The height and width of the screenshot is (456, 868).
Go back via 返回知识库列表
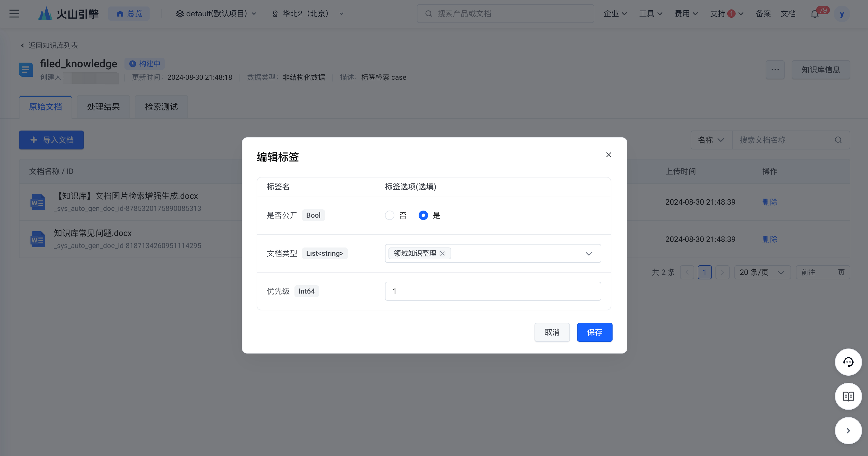click(50, 45)
